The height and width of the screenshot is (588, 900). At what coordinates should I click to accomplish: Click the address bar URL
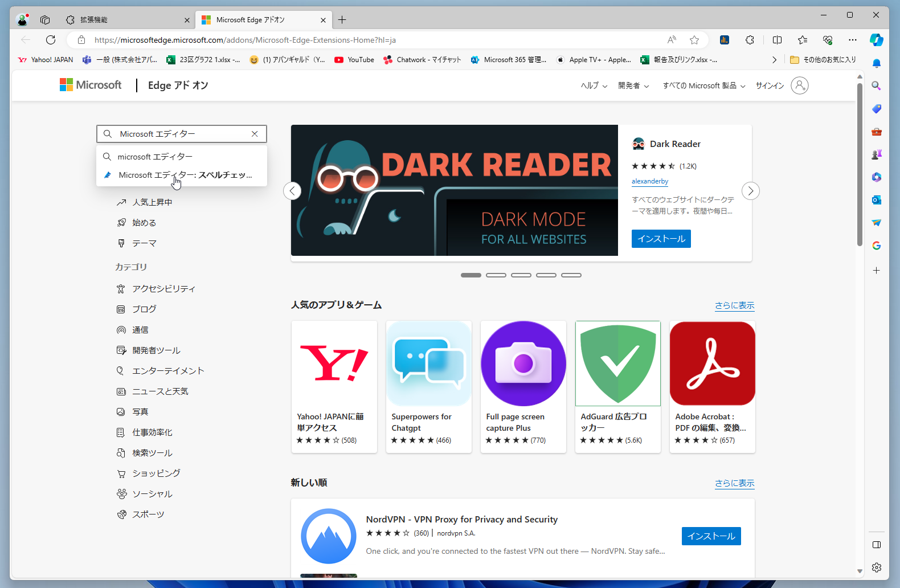click(245, 40)
